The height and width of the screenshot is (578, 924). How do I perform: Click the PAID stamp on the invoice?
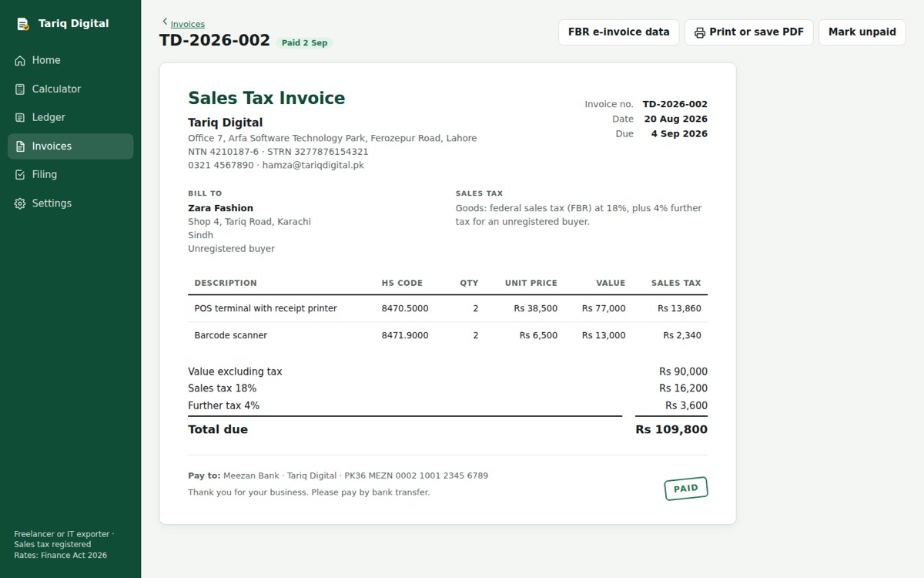pos(686,488)
